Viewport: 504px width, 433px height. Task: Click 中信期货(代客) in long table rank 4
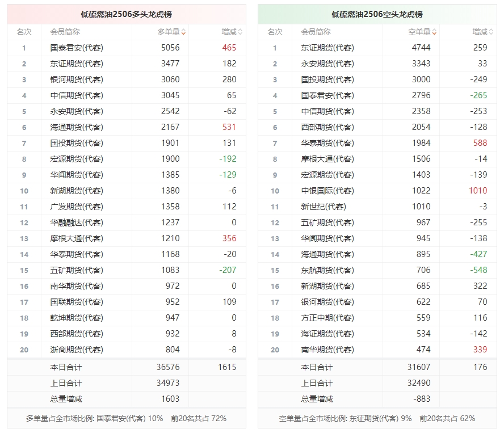pos(77,95)
